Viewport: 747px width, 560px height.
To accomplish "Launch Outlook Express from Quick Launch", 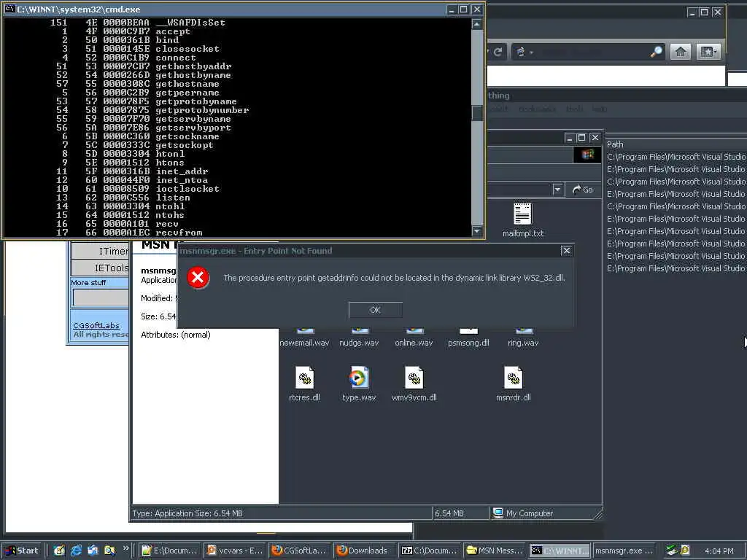I will [x=93, y=551].
